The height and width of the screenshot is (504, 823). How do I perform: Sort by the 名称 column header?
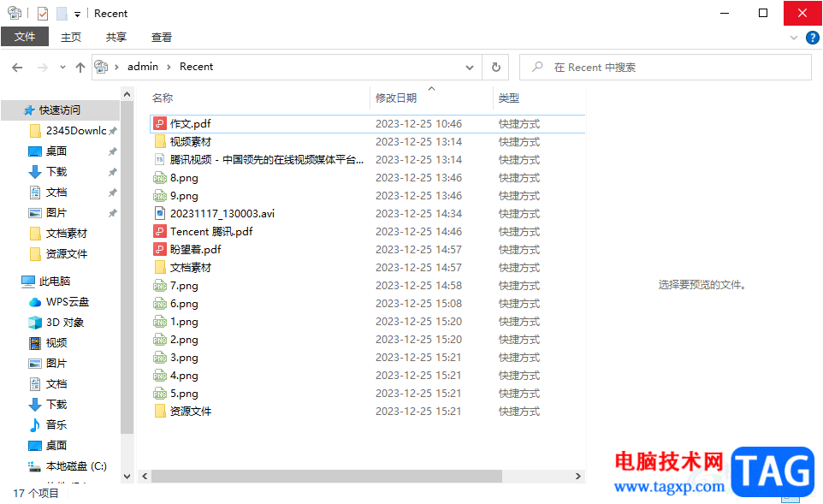click(163, 98)
